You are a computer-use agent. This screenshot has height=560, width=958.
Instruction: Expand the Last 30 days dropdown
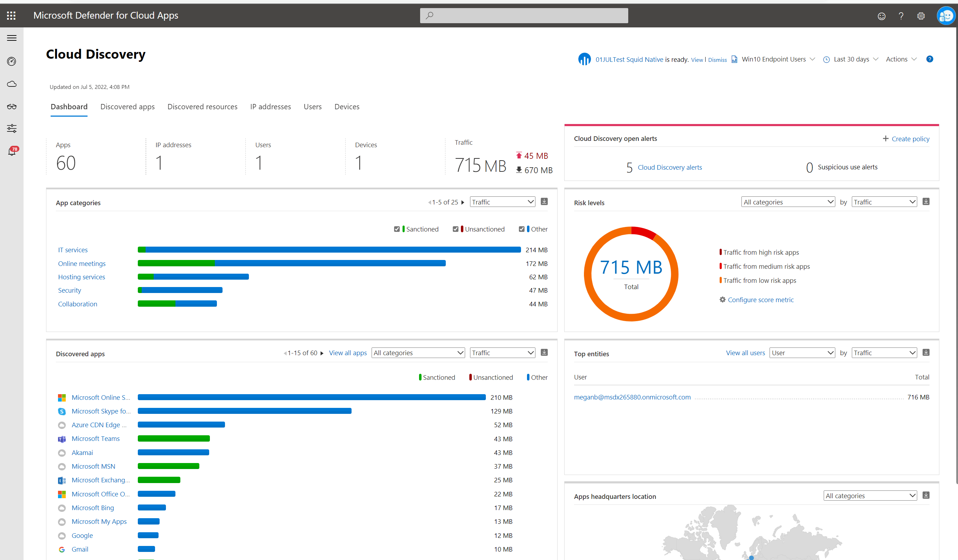[851, 59]
